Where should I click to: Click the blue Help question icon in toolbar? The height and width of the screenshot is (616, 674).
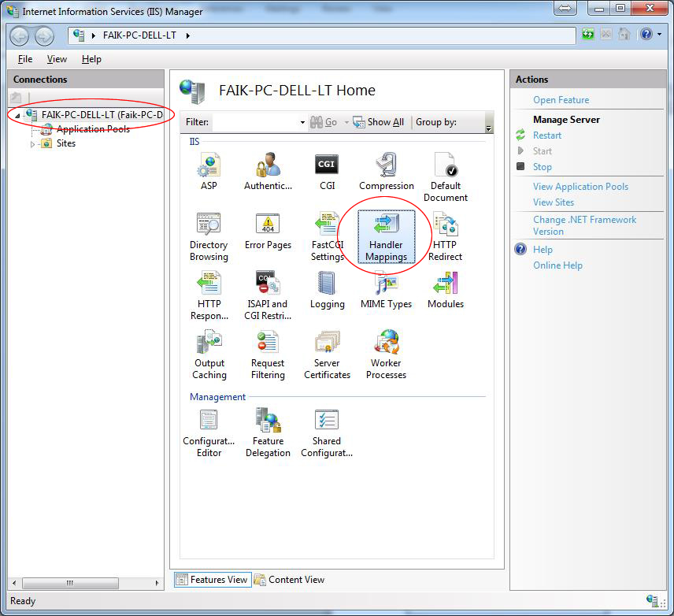(x=646, y=34)
